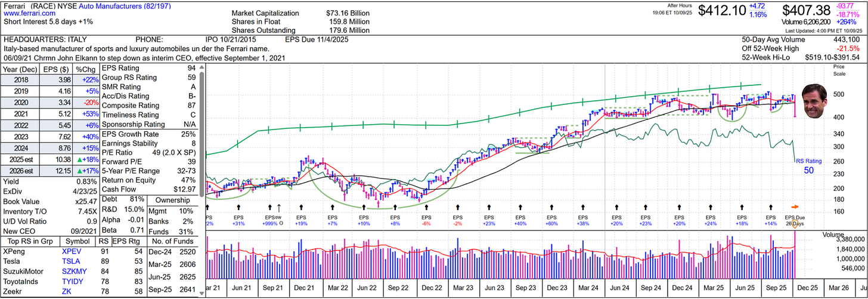Click the 'EPS Due 26 Days' label

(795, 220)
